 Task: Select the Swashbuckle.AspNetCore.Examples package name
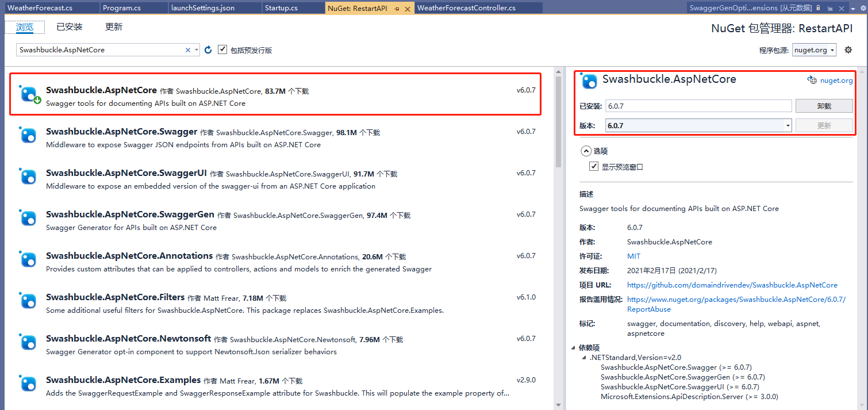point(123,380)
